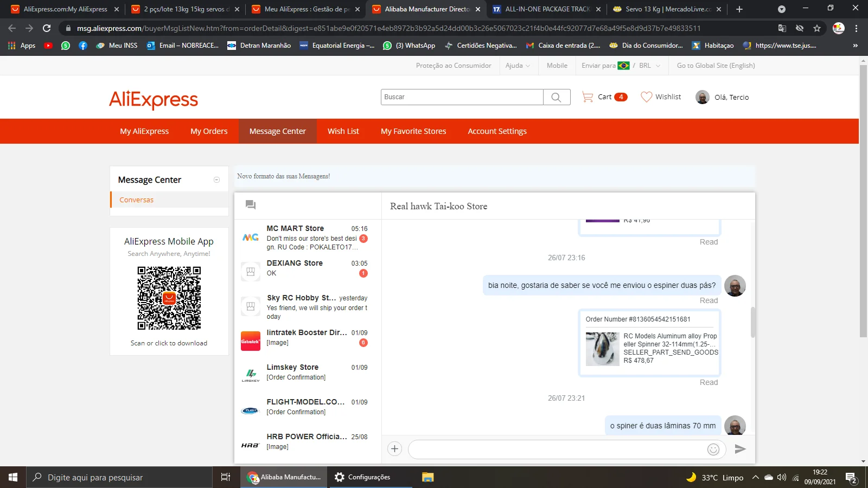
Task: Click the HRB POWER store logo
Action: pyautogui.click(x=251, y=446)
